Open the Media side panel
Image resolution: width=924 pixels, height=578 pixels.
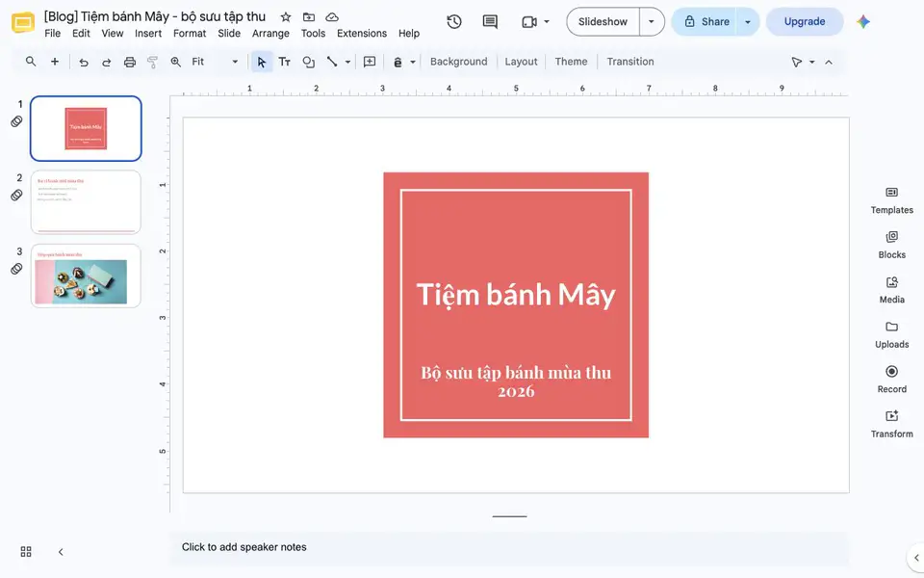(x=891, y=290)
